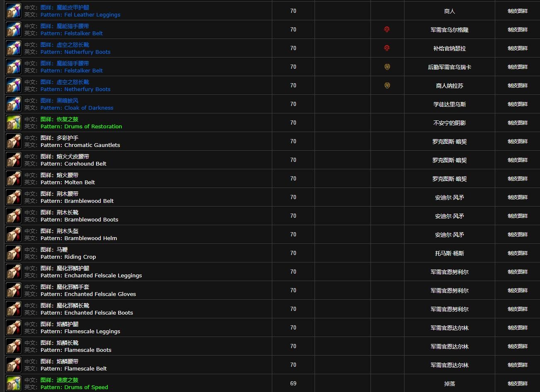Select the Chromatic Gauntlets scroll icon
Viewport: 540px width, 392px height.
point(14,142)
